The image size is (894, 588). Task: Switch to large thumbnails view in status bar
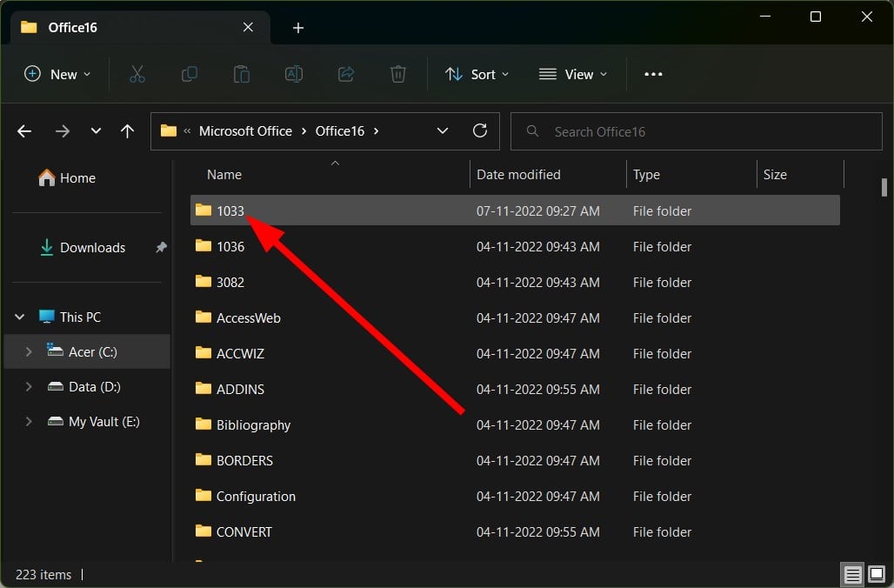[877, 574]
